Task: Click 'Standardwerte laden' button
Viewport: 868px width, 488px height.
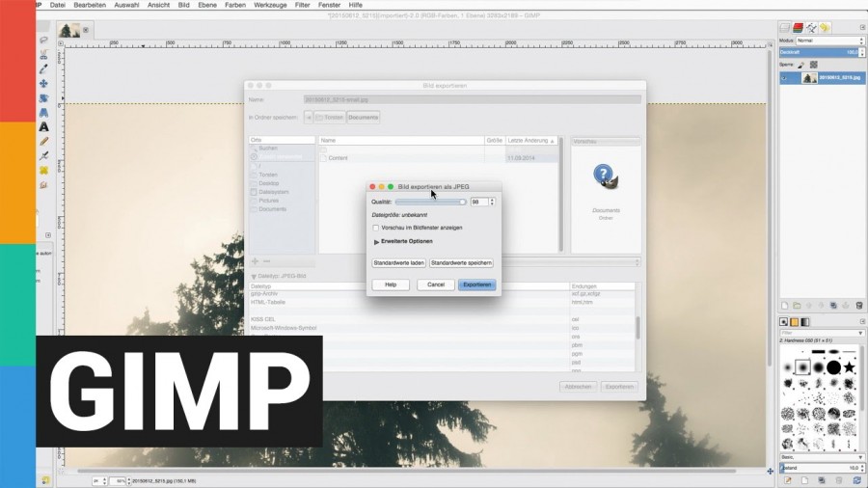Action: (398, 262)
